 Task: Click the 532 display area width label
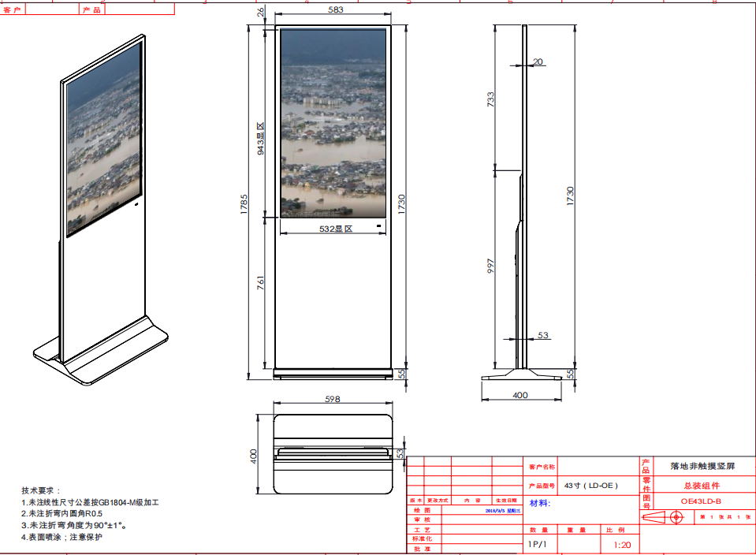334,229
